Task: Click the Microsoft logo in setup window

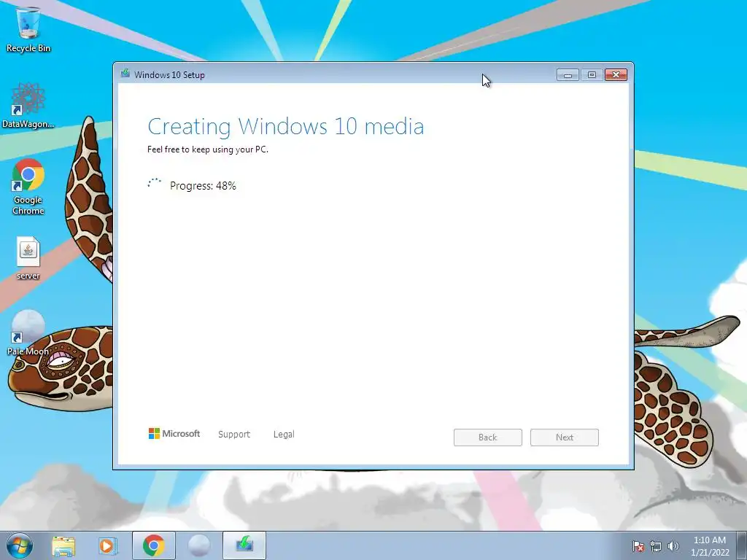Action: 174,433
